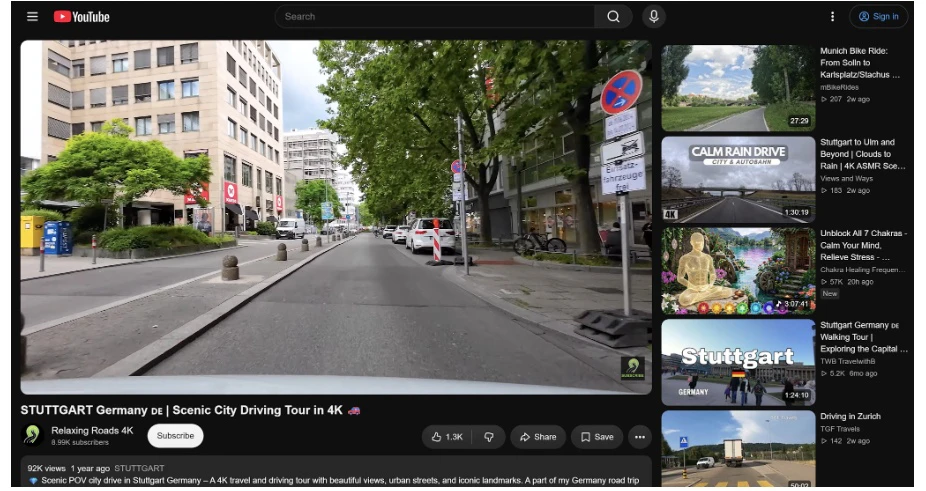The width and height of the screenshot is (926, 491).
Task: Open the Relaxing Roads 4K channel avatar
Action: tap(32, 435)
